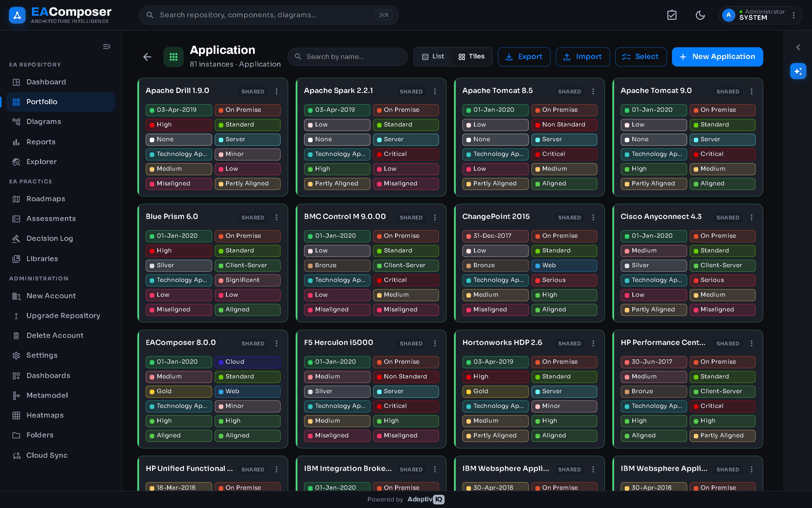Image resolution: width=812 pixels, height=508 pixels.
Task: Click the Settings gear icon
Action: (16, 355)
